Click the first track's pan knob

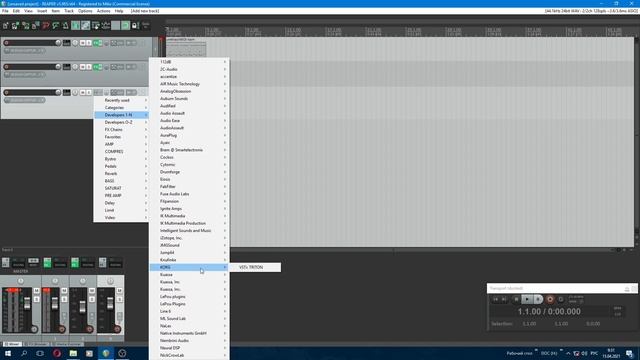coord(75,42)
